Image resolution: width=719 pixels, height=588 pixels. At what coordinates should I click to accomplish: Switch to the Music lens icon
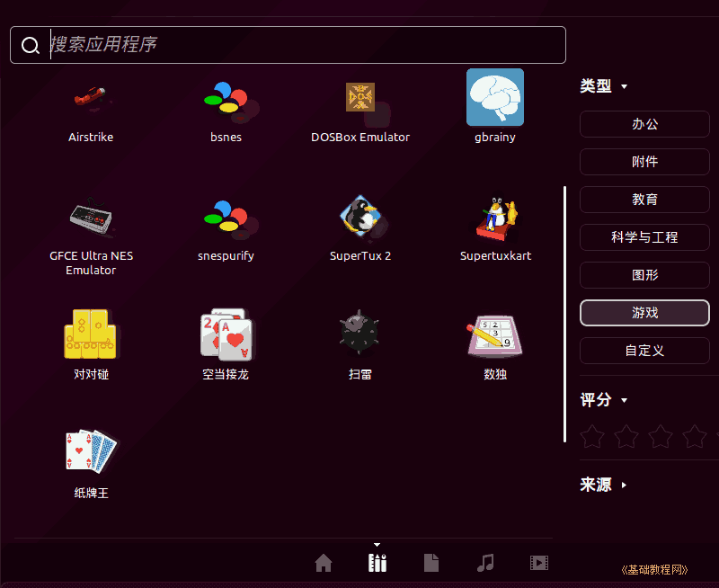(x=485, y=563)
